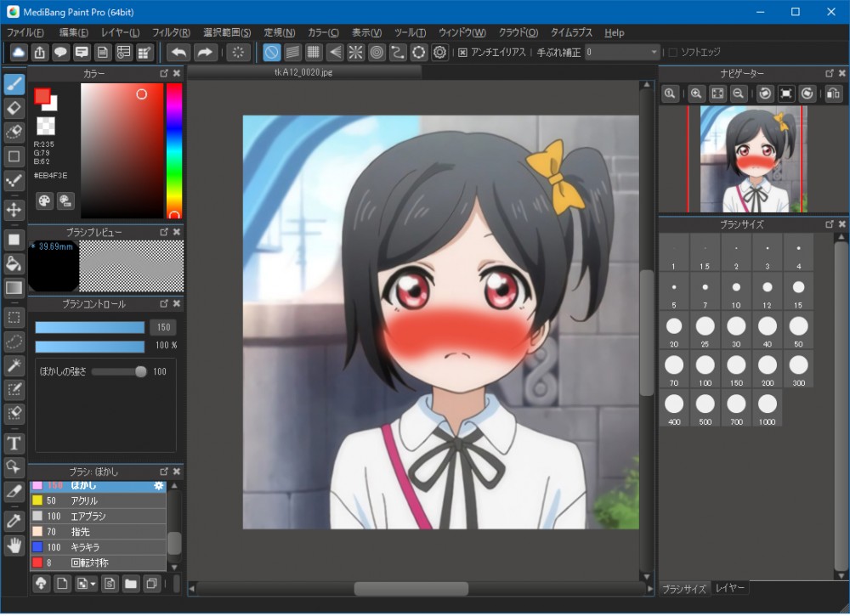The width and height of the screenshot is (850, 616).
Task: Open the レイヤー(L) menu
Action: click(x=121, y=32)
